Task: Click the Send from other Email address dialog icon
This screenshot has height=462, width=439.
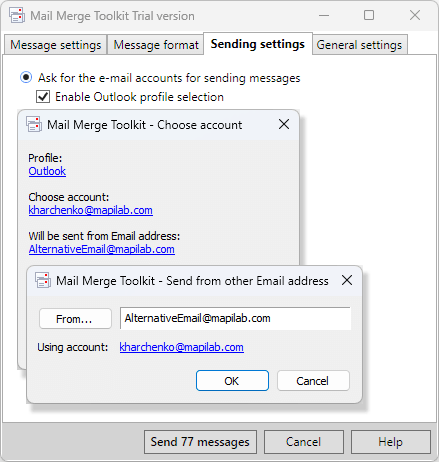Action: point(43,280)
